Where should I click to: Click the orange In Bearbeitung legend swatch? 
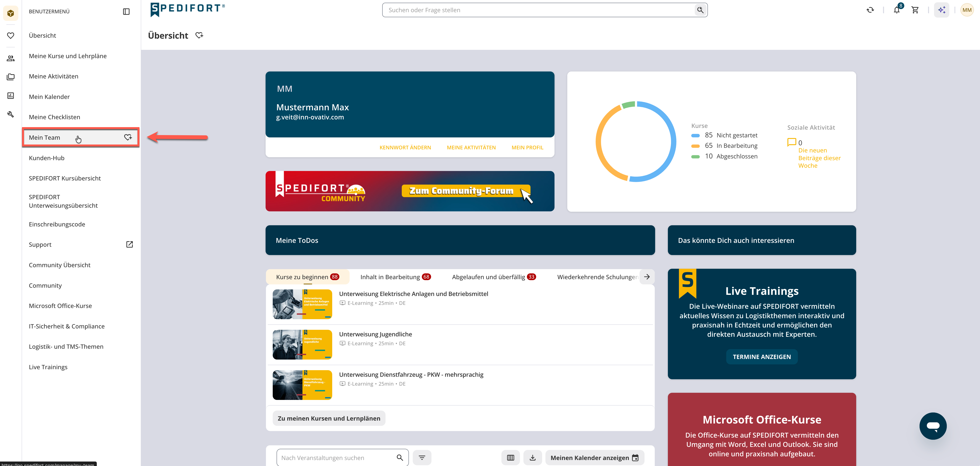click(696, 146)
